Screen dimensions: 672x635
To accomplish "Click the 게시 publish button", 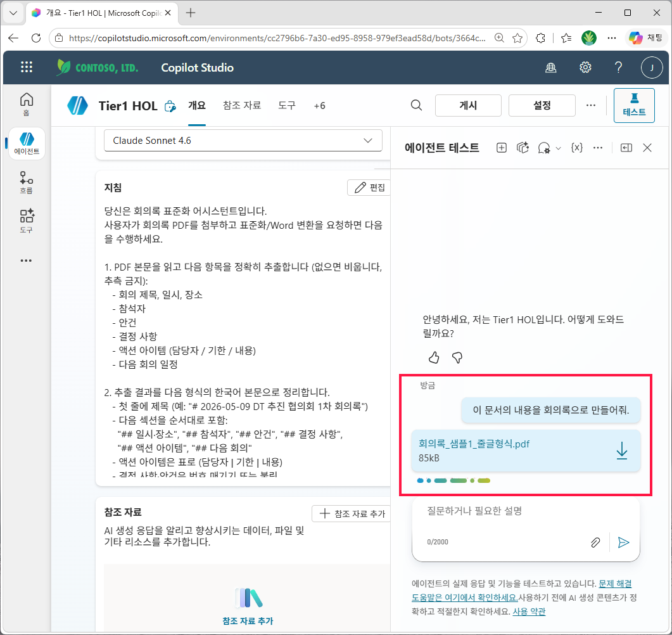I will [468, 105].
